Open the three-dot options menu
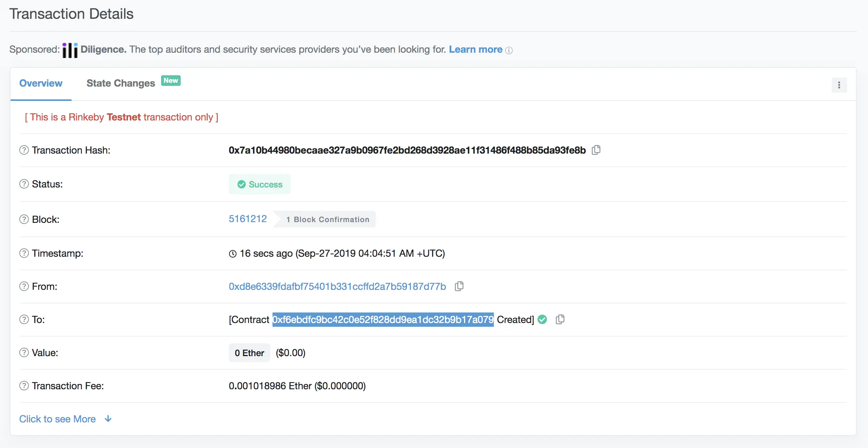The image size is (868, 448). click(x=839, y=85)
